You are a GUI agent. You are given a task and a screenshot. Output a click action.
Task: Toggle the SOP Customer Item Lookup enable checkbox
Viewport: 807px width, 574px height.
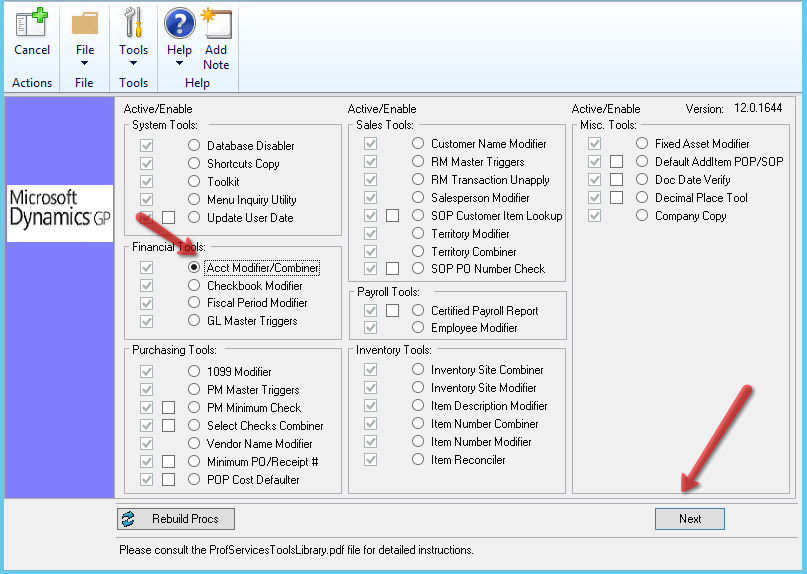tap(392, 215)
